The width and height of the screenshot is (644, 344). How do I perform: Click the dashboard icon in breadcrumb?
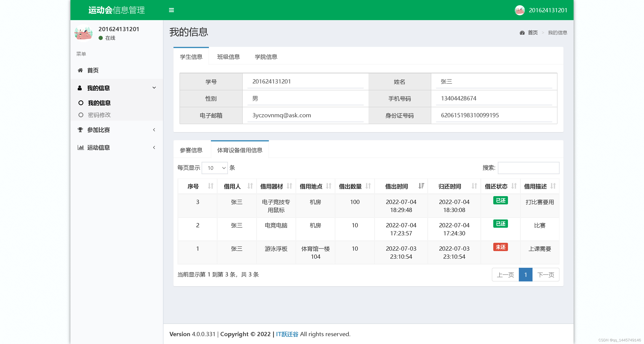click(x=522, y=33)
